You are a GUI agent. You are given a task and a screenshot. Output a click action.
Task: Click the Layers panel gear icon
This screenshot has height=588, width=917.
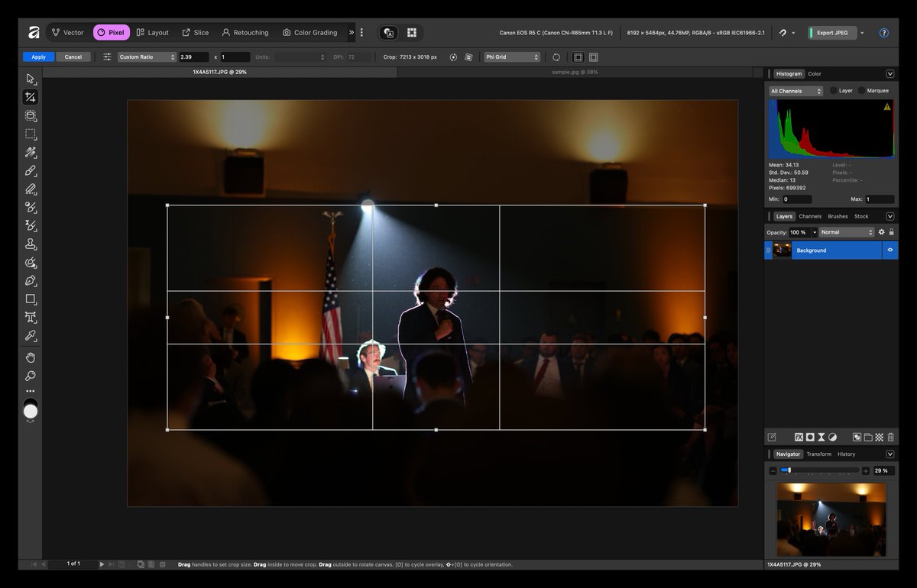(x=881, y=232)
